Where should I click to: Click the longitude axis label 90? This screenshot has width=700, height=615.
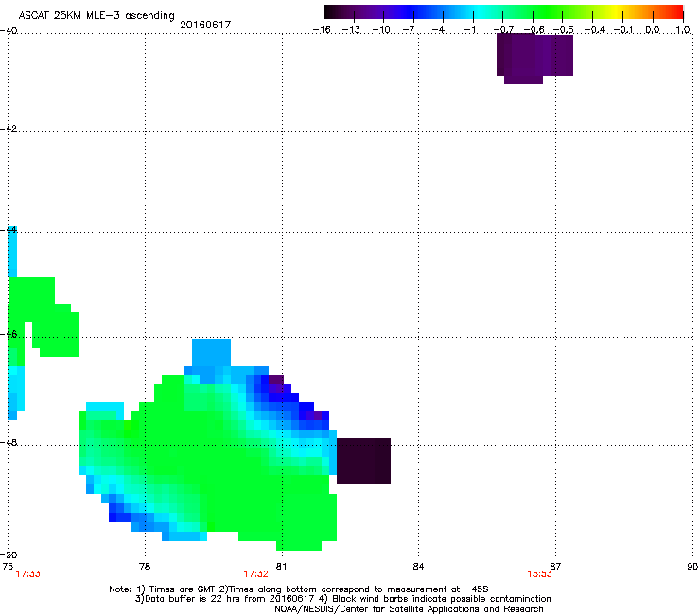point(692,566)
